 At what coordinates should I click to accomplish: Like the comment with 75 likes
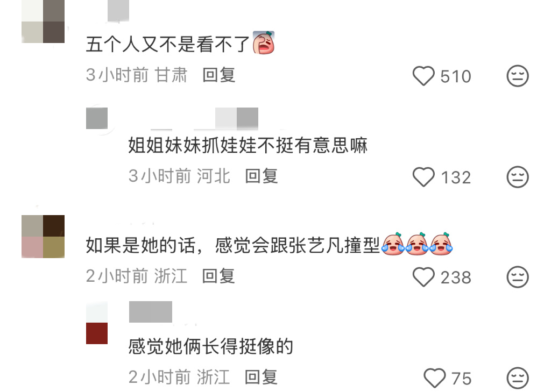coord(435,378)
